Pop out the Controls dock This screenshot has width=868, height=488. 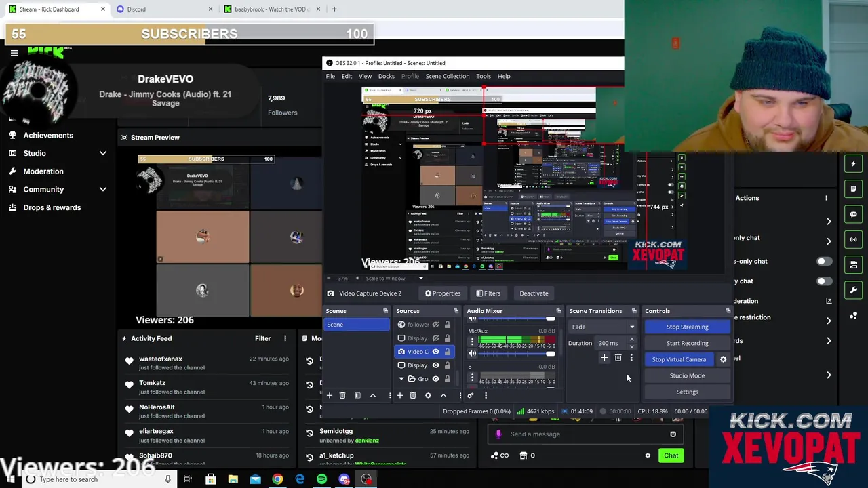(728, 311)
